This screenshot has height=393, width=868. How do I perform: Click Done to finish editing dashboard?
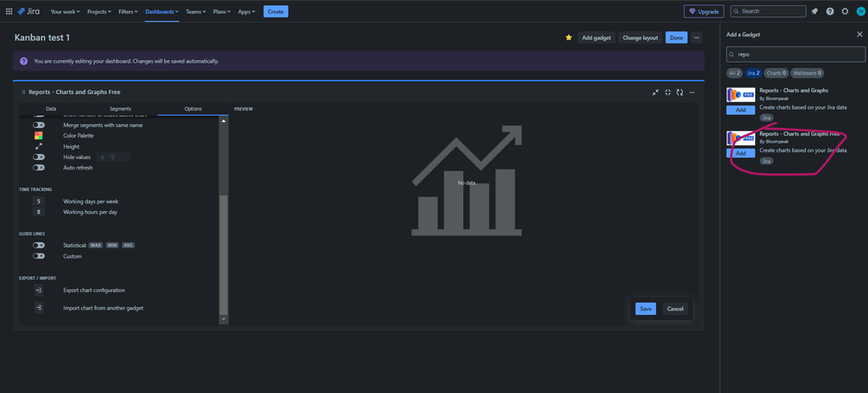click(677, 37)
